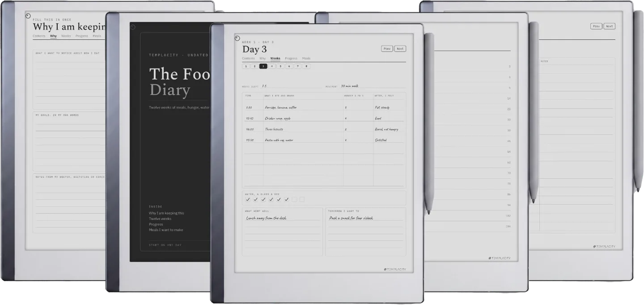Image resolution: width=644 pixels, height=305 pixels.
Task: Tick the seventh water glass box
Action: click(294, 199)
